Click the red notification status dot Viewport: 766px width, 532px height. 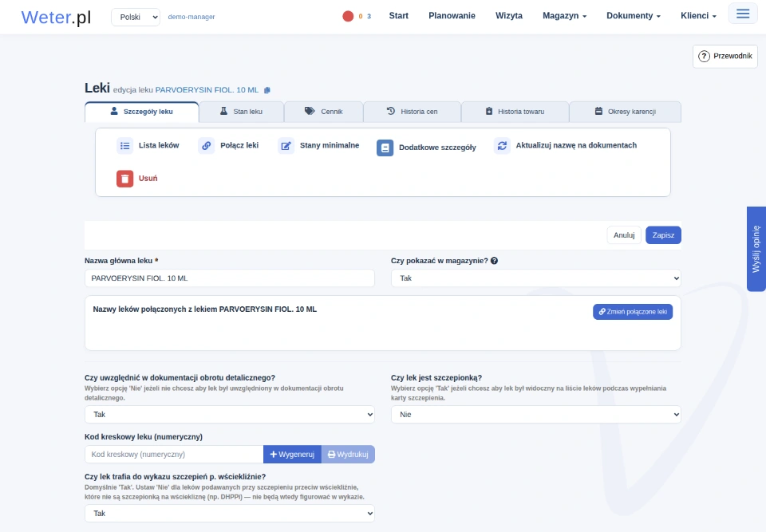348,16
